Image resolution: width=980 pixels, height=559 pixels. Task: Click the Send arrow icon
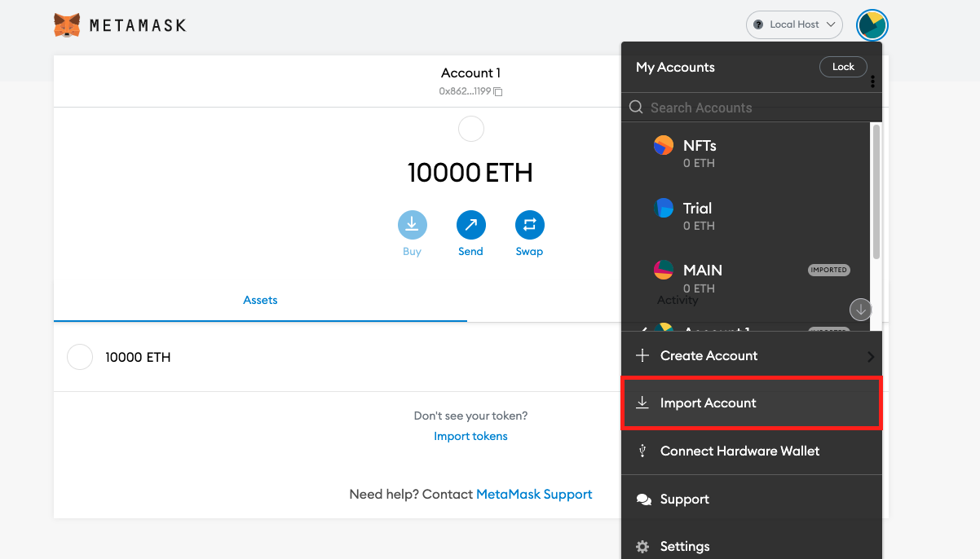pos(470,224)
